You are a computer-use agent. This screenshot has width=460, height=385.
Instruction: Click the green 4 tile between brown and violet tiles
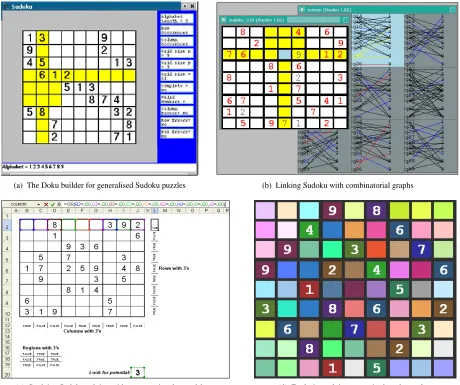[x=377, y=270]
